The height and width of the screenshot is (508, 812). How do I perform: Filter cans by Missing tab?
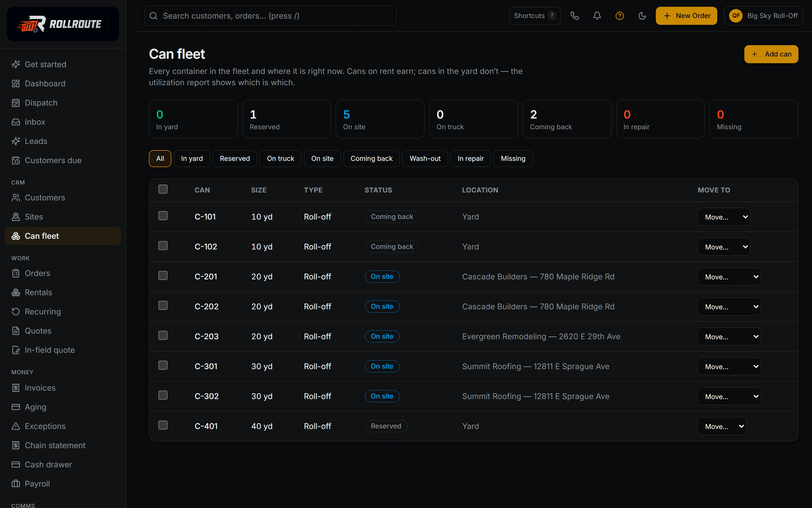click(x=513, y=159)
